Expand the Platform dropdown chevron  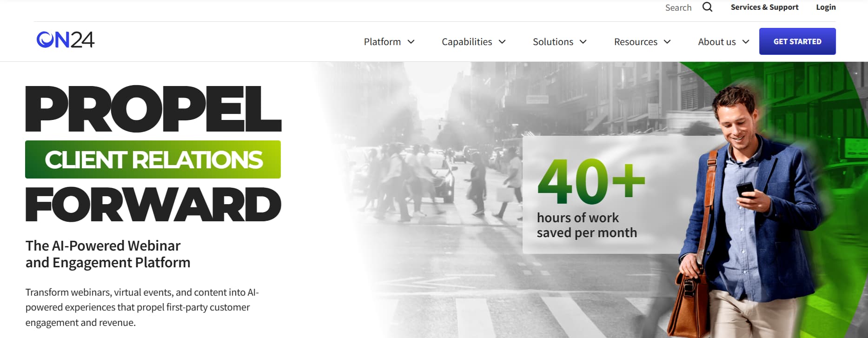point(411,42)
